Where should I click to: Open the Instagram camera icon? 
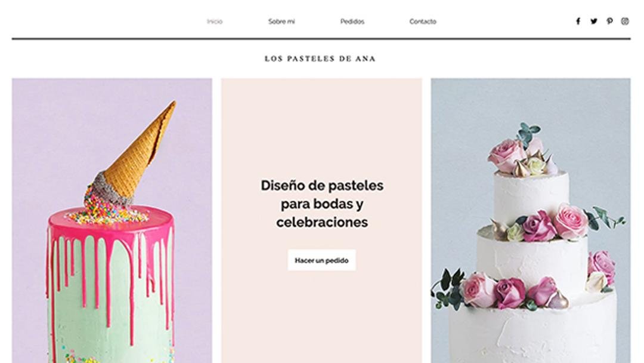(x=625, y=21)
